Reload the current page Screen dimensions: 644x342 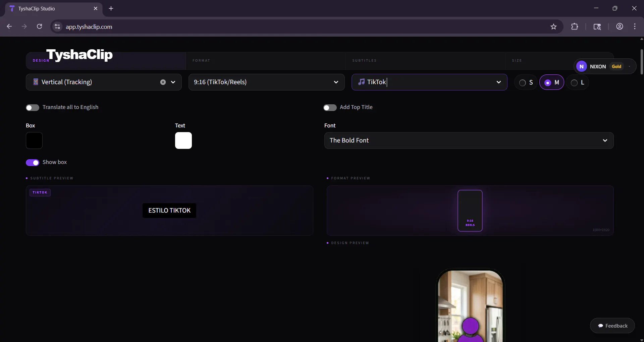coord(40,27)
